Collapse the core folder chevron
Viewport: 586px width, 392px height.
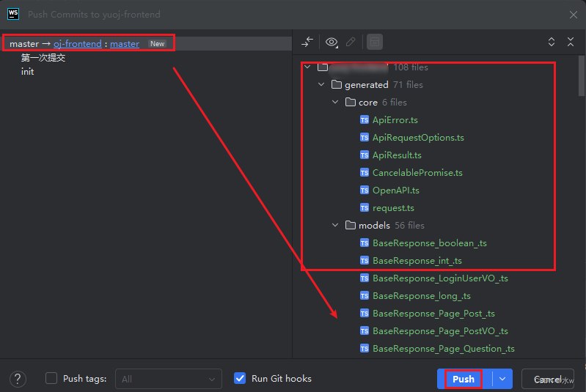pos(335,102)
